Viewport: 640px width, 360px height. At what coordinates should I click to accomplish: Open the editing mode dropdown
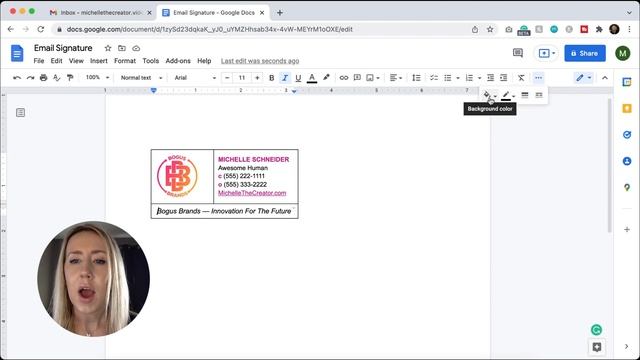(x=583, y=78)
